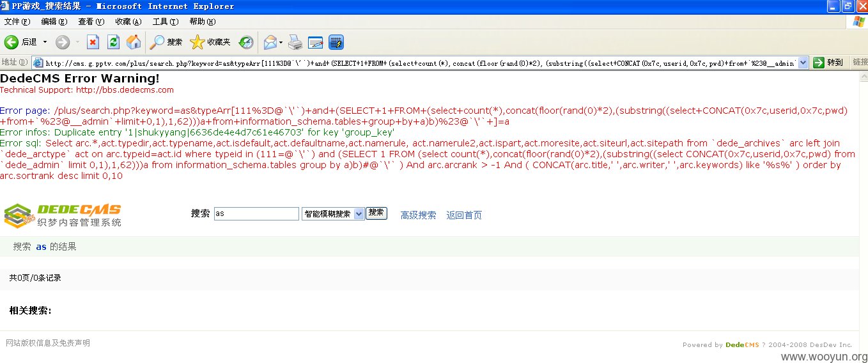Open 收藏夹 favorites star
The width and height of the screenshot is (868, 363).
tap(210, 42)
